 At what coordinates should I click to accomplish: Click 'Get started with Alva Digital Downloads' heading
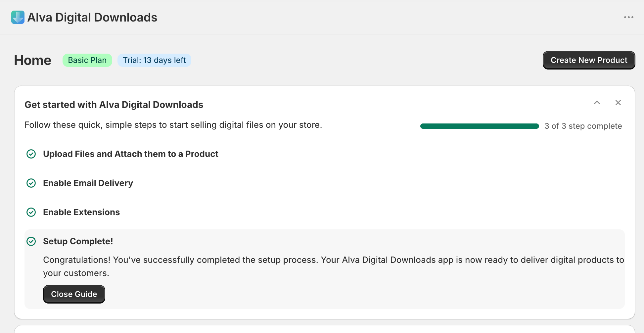(114, 105)
